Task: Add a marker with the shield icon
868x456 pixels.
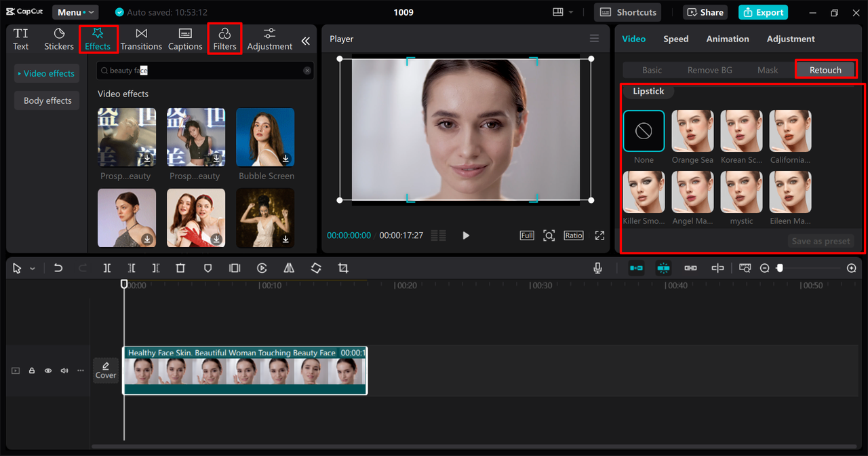Action: (208, 268)
